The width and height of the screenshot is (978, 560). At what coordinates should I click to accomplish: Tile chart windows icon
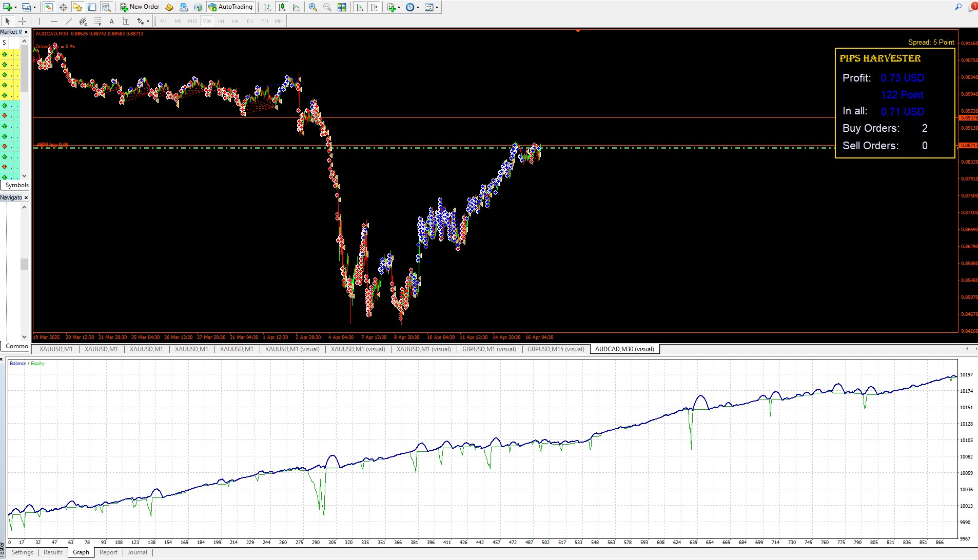click(342, 7)
